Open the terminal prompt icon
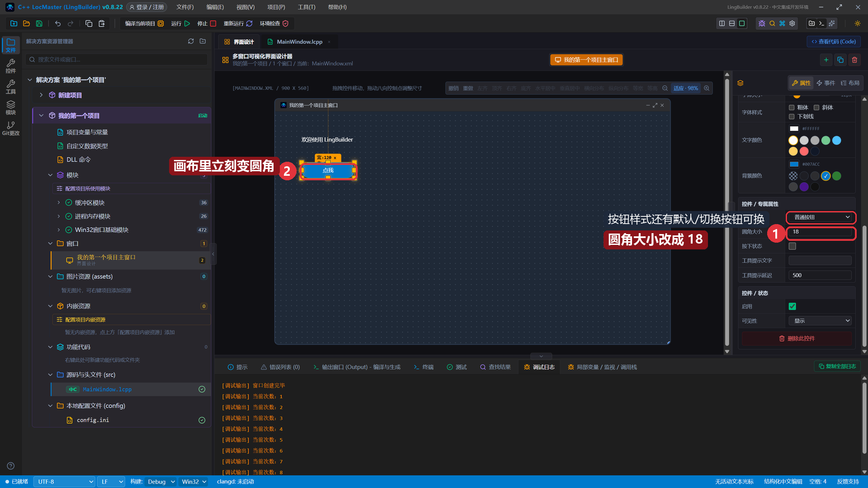The image size is (868, 488). pyautogui.click(x=822, y=23)
